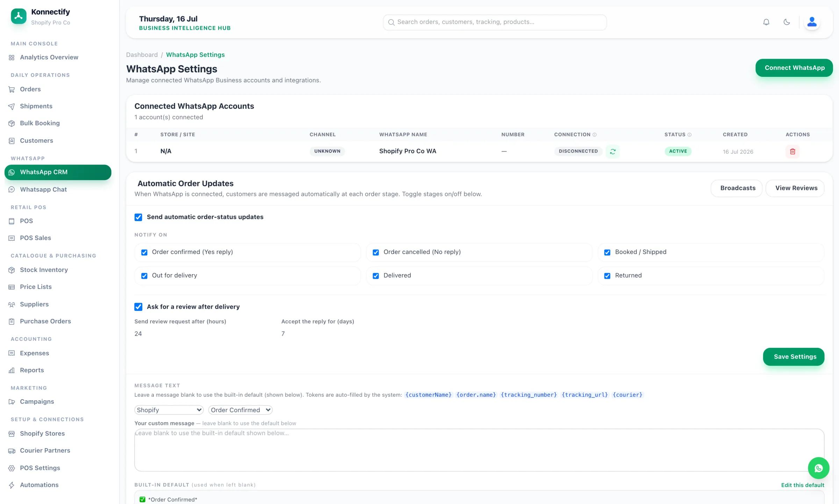The width and height of the screenshot is (839, 504).
Task: Click the {tracking_number} token
Action: point(529,395)
